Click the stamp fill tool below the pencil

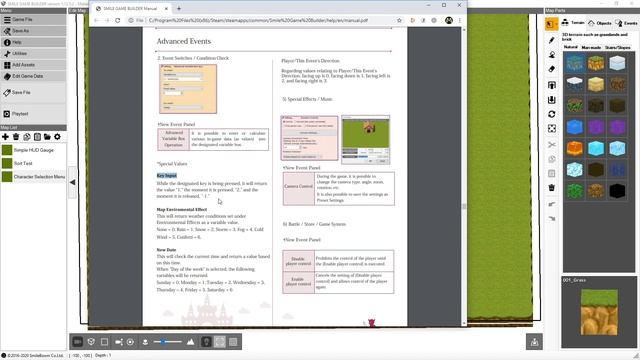point(551,55)
